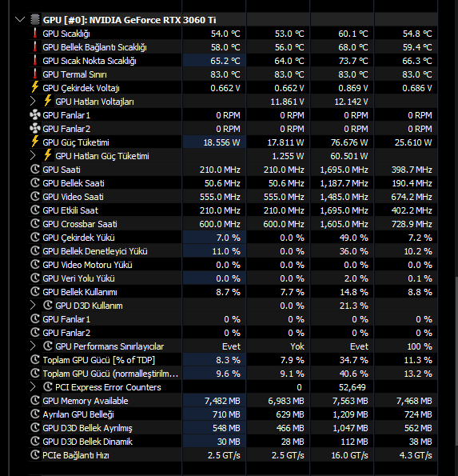The width and height of the screenshot is (458, 476).
Task: Click clock icon of GPU Etkili Saat
Action: pos(35,210)
